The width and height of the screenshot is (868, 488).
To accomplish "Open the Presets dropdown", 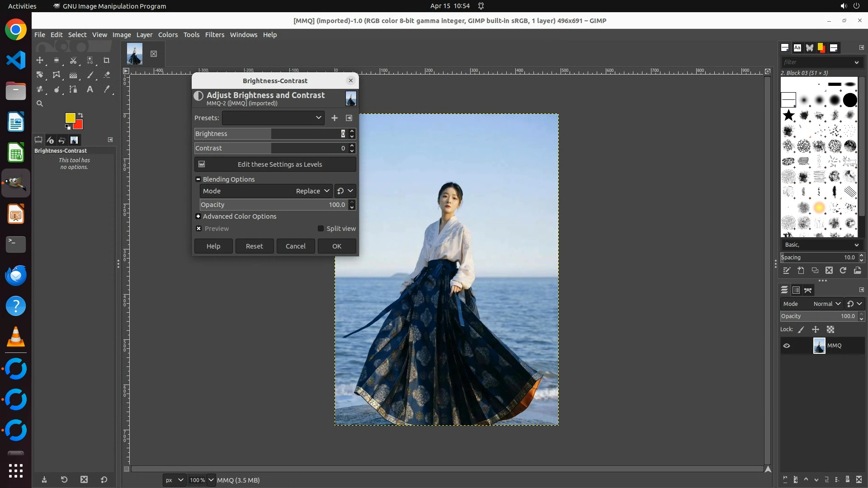I will click(x=273, y=118).
